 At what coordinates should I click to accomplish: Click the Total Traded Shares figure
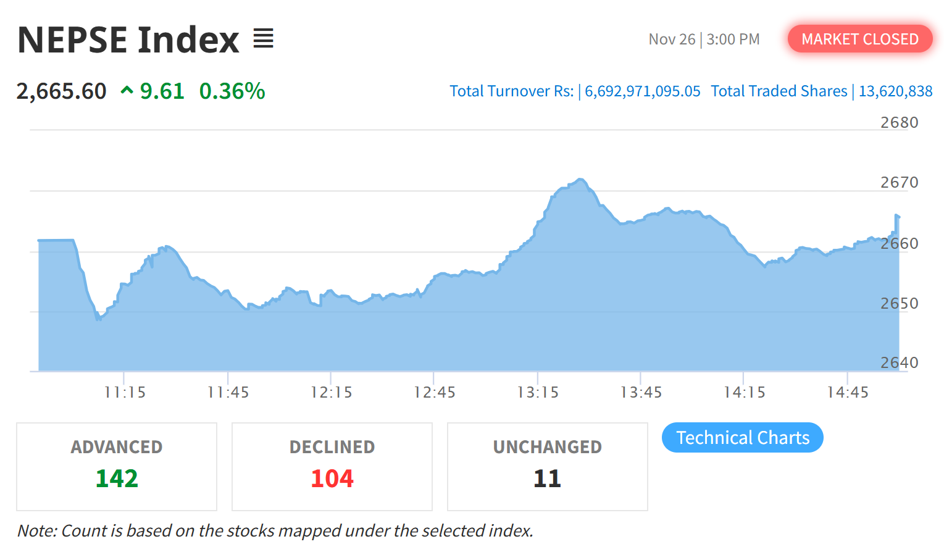point(895,91)
